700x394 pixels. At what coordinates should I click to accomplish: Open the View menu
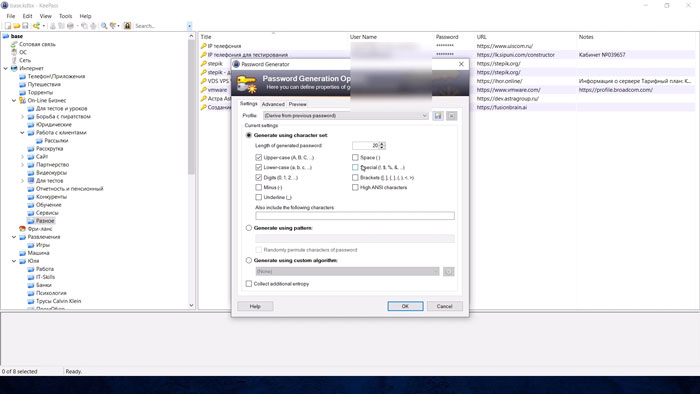(x=46, y=16)
